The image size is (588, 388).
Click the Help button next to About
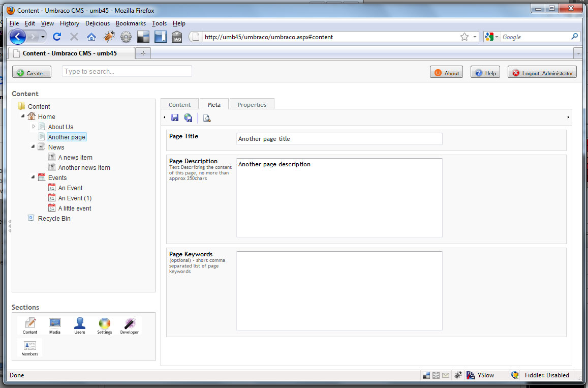(485, 73)
